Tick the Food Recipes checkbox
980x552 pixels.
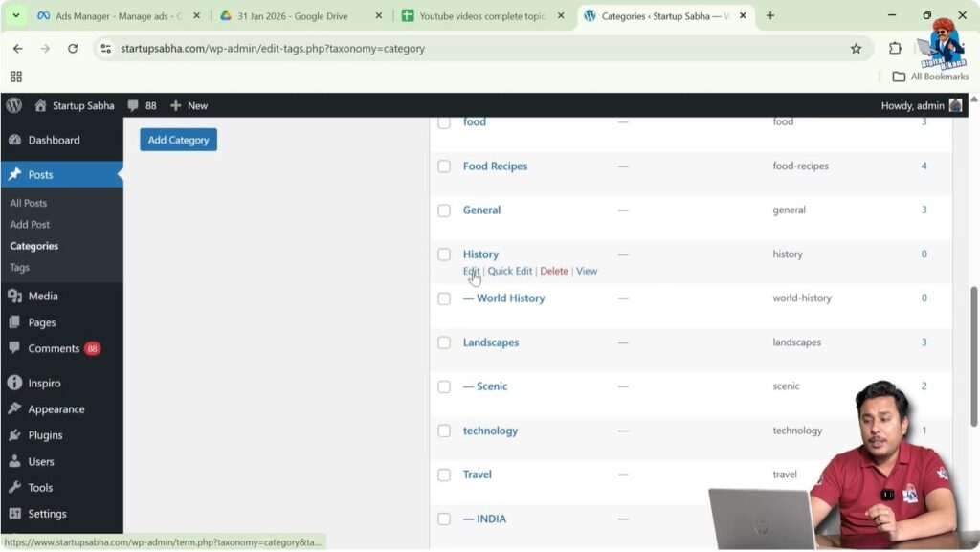(444, 166)
